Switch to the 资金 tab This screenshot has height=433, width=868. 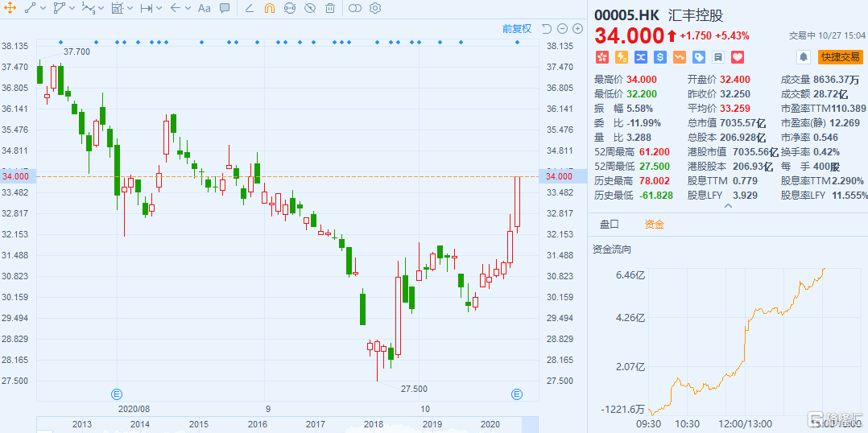tap(655, 224)
